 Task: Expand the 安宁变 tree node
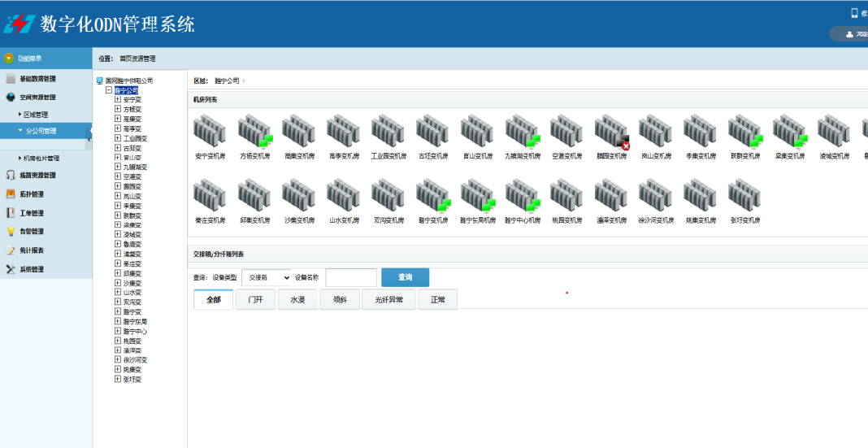[x=118, y=99]
